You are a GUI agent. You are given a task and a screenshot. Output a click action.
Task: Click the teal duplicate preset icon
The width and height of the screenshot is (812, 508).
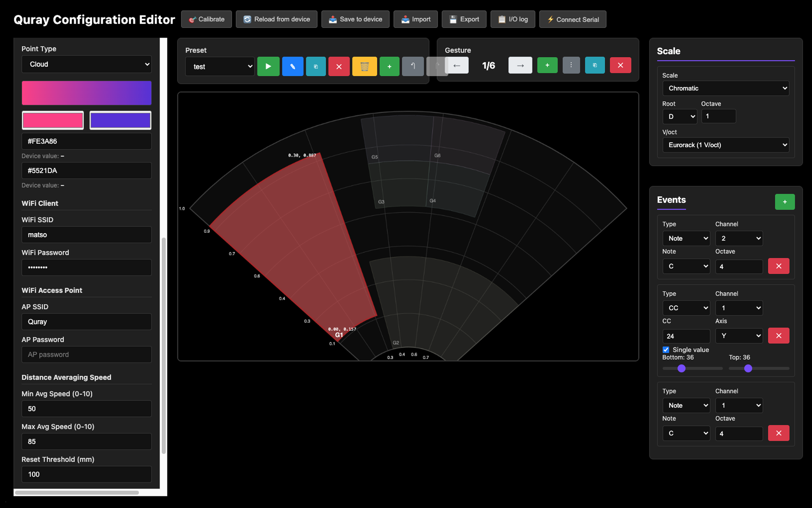[x=316, y=66]
